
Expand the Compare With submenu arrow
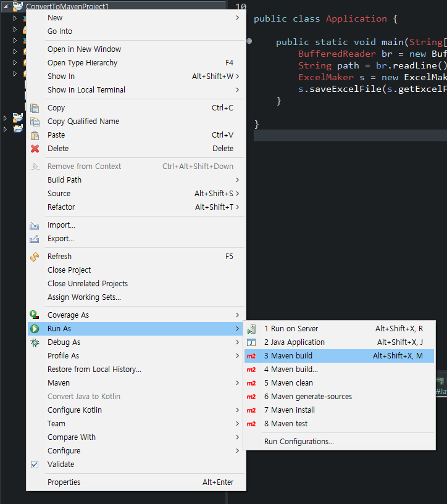tap(237, 437)
